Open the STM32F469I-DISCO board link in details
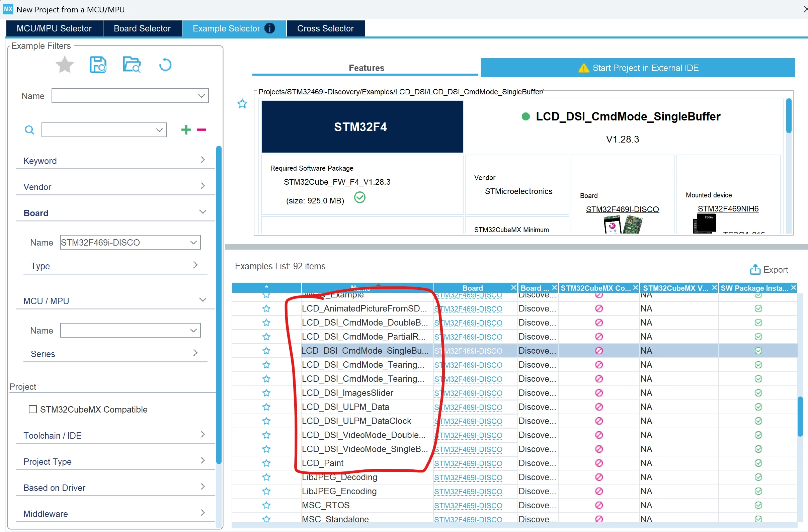 [x=622, y=209]
